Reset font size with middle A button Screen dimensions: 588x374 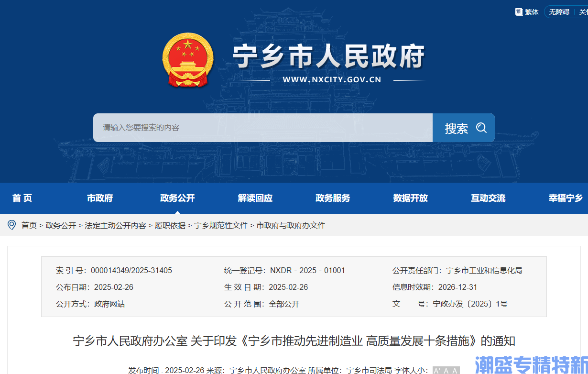point(446,371)
